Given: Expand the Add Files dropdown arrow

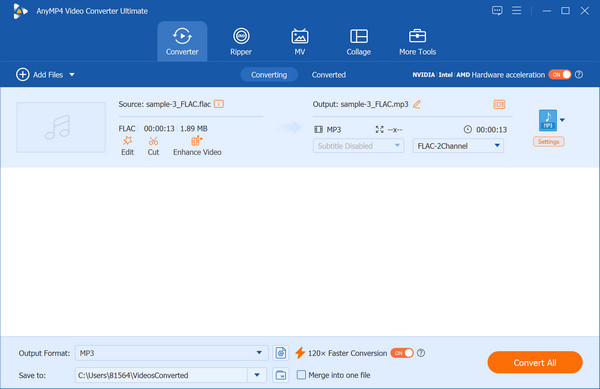Looking at the screenshot, I should (72, 75).
